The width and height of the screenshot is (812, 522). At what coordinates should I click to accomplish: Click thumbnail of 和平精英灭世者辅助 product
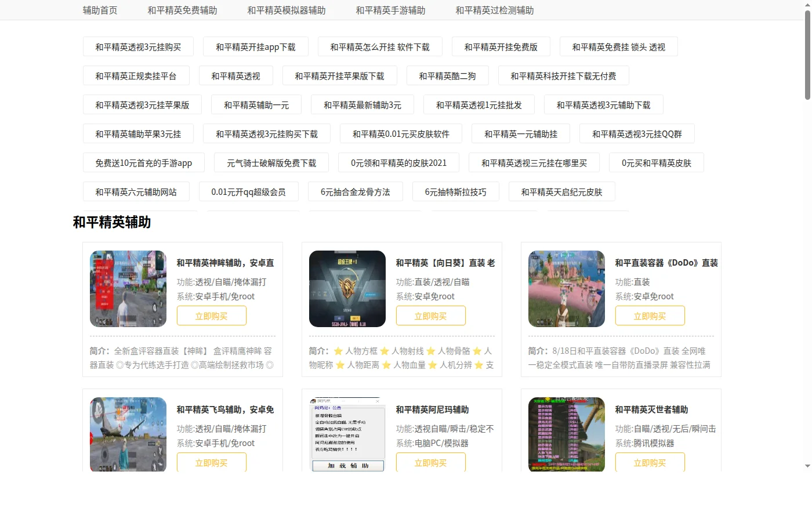click(567, 434)
